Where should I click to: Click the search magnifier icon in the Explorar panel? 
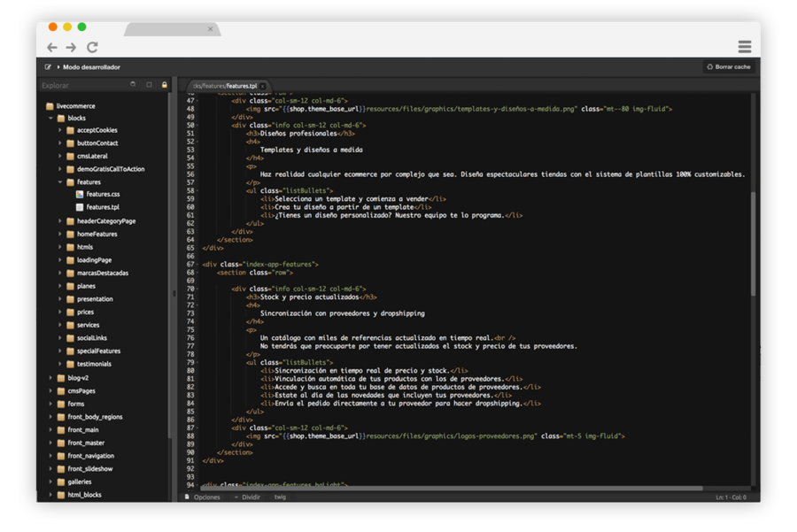133,85
